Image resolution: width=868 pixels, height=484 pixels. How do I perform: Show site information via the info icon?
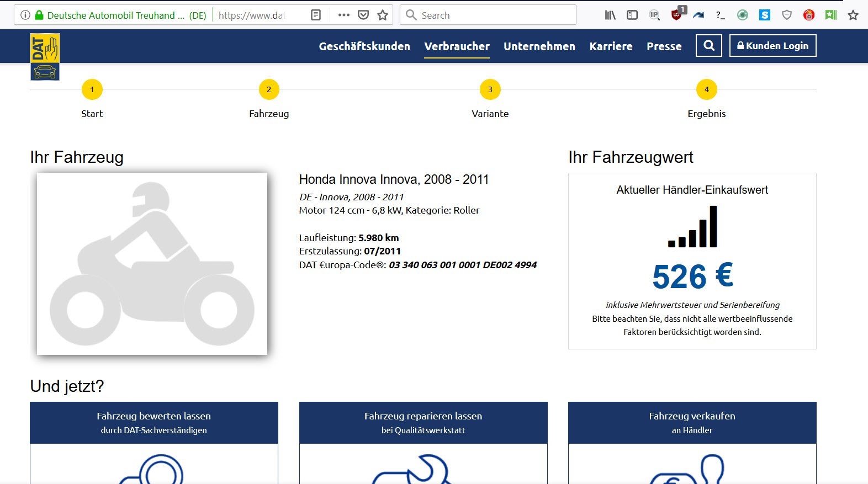tap(25, 15)
